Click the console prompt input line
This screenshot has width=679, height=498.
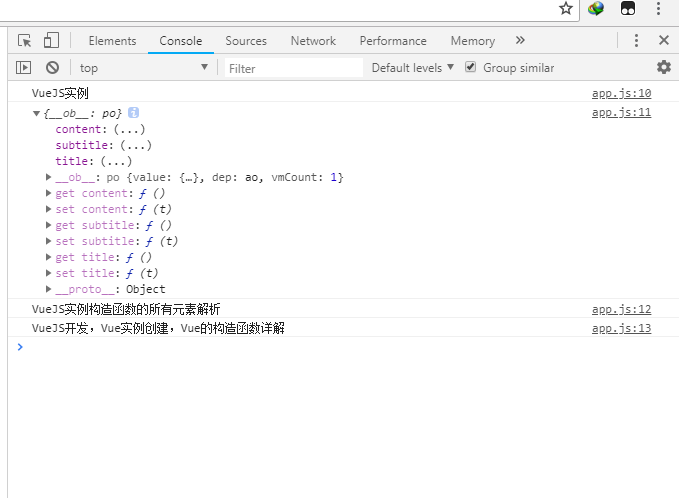click(x=346, y=347)
